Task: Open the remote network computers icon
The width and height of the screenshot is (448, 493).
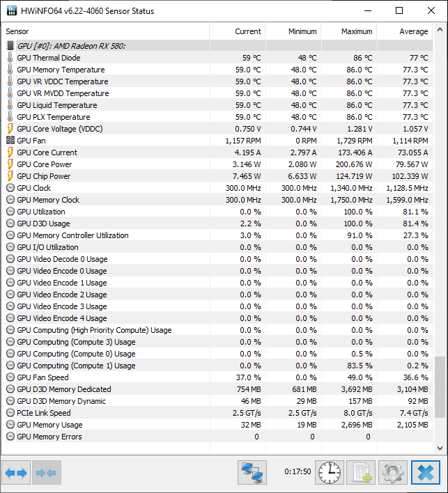Action: pyautogui.click(x=252, y=473)
